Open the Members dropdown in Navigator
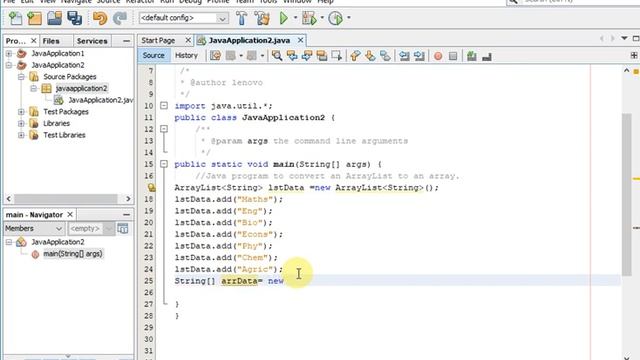 click(x=34, y=228)
